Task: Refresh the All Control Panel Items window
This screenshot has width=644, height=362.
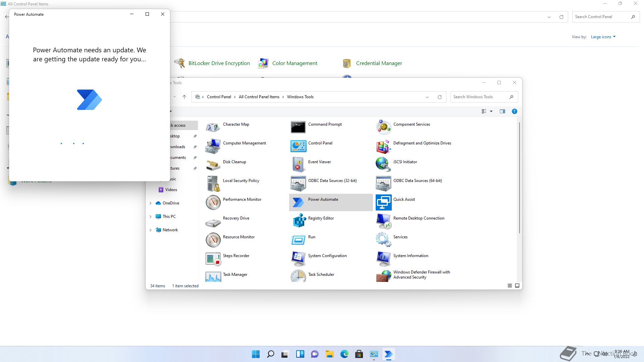Action: [x=561, y=17]
